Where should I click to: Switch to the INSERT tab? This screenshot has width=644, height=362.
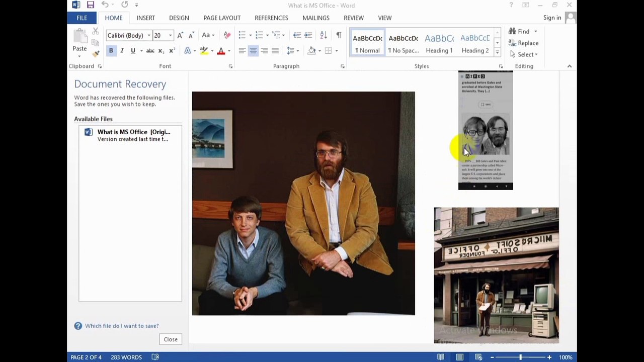(146, 18)
